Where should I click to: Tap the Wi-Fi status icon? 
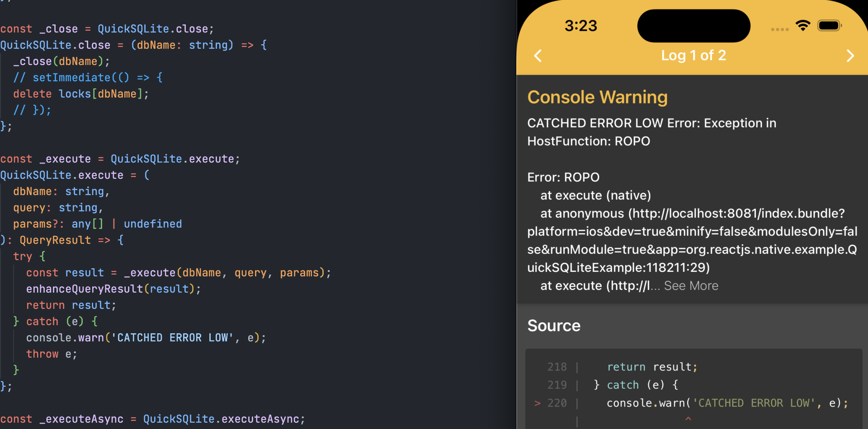(803, 25)
